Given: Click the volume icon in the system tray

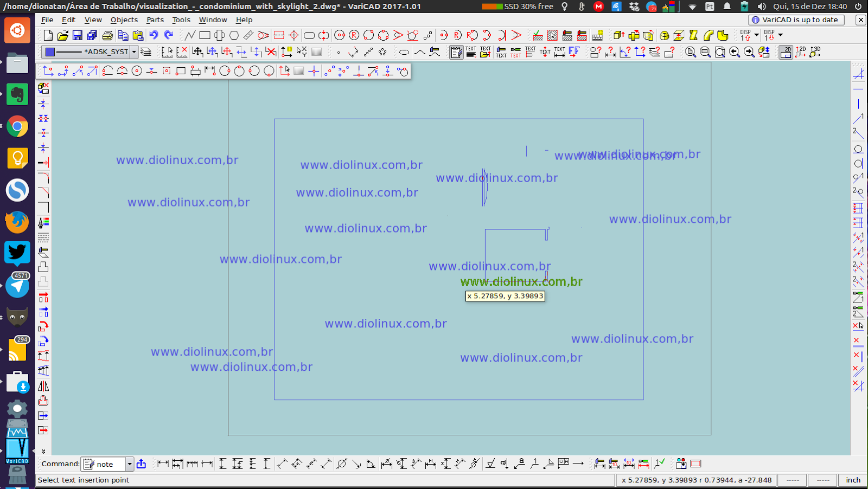Looking at the screenshot, I should 762,7.
